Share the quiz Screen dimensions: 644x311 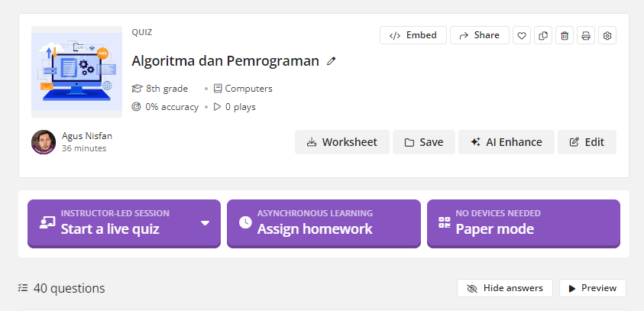point(479,35)
